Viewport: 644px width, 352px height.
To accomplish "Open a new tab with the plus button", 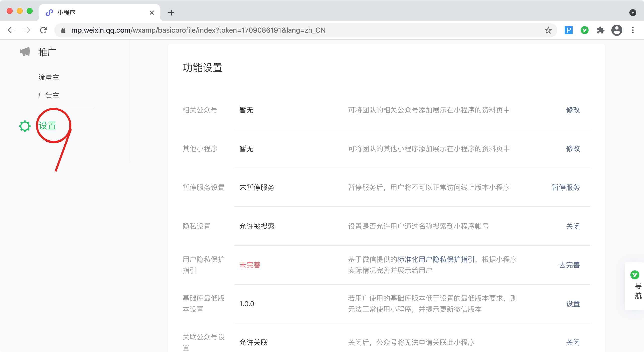I will pyautogui.click(x=171, y=13).
